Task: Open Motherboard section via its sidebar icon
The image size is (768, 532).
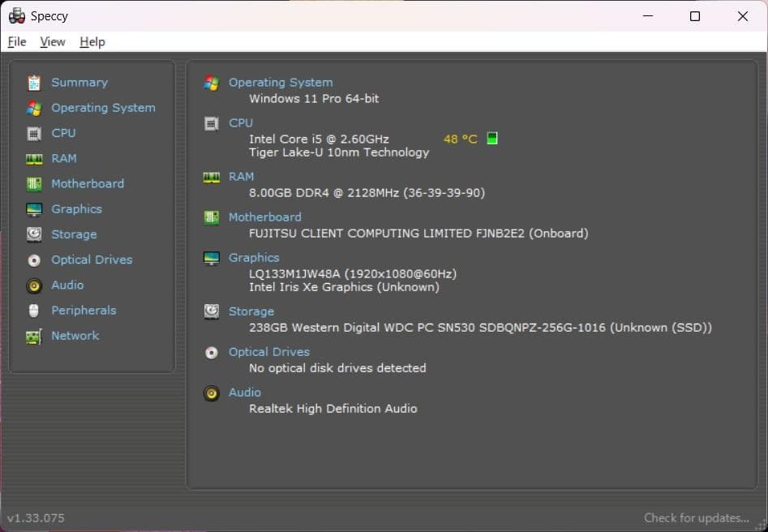Action: pyautogui.click(x=32, y=183)
